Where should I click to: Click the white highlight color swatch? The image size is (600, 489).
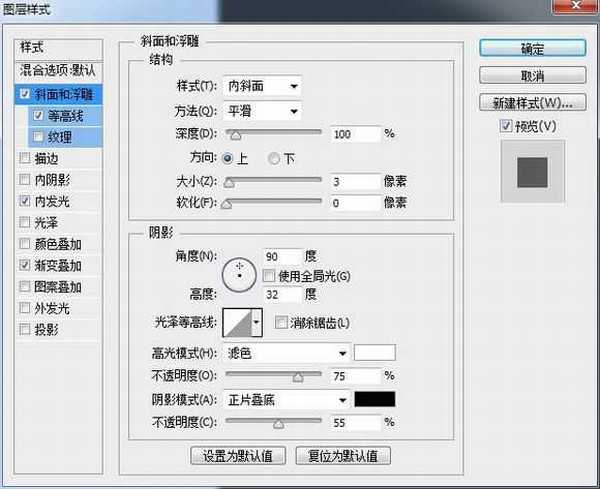tap(375, 353)
